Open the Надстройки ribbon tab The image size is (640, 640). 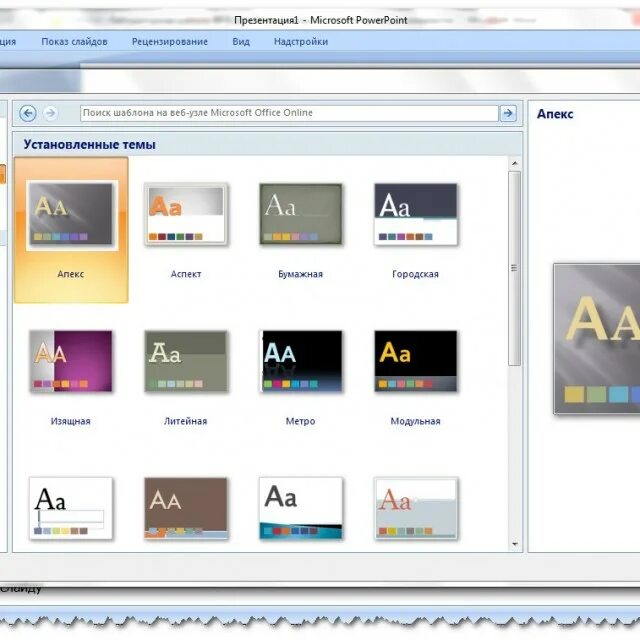[301, 42]
